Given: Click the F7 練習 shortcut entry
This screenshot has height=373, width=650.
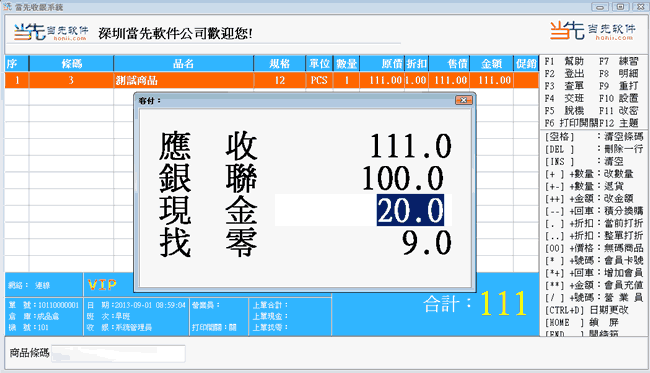Looking at the screenshot, I should pos(619,61).
